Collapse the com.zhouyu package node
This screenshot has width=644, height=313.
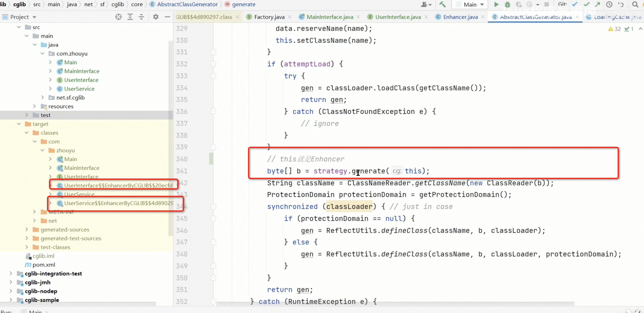[x=42, y=53]
